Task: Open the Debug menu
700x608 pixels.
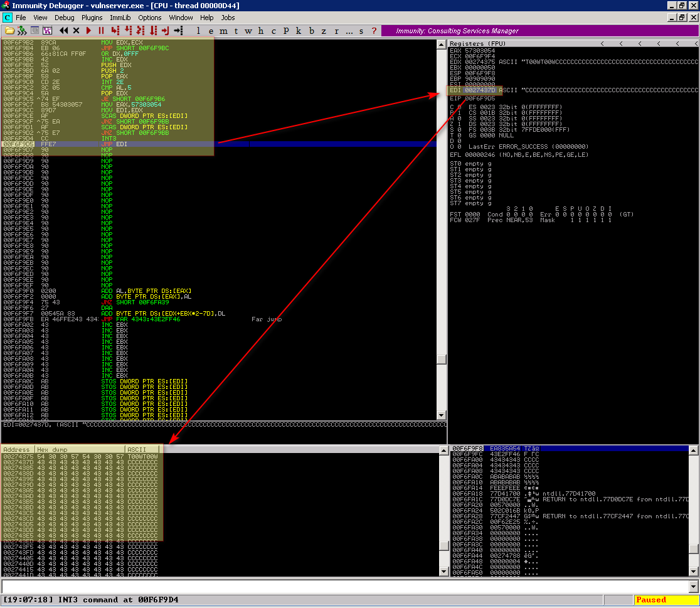Action: [64, 18]
